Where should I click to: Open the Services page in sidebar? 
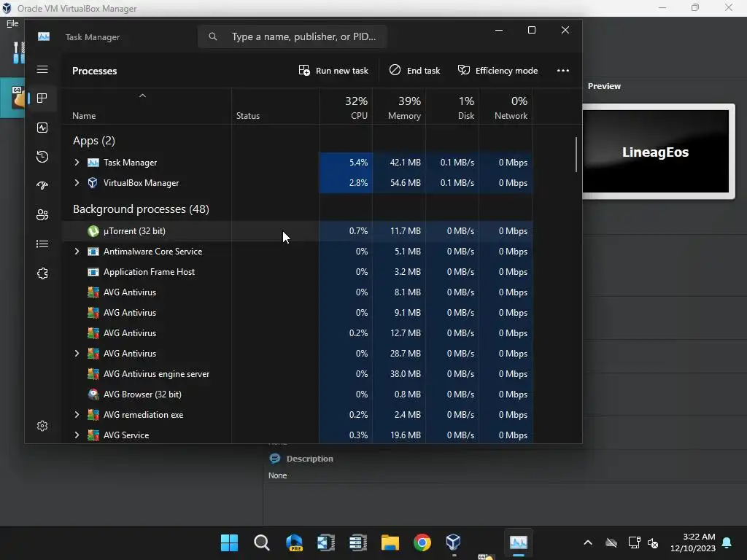click(42, 273)
